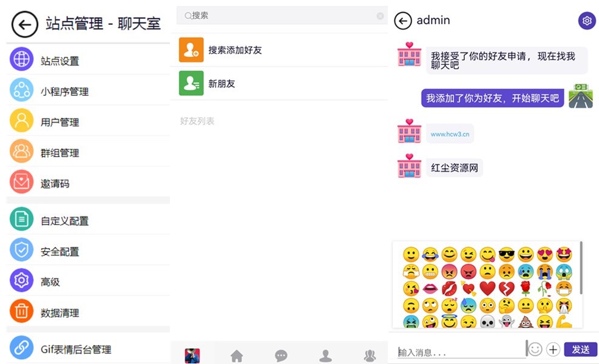Click the 搜索 search box
Screen dimensions: 599x364
tap(282, 16)
